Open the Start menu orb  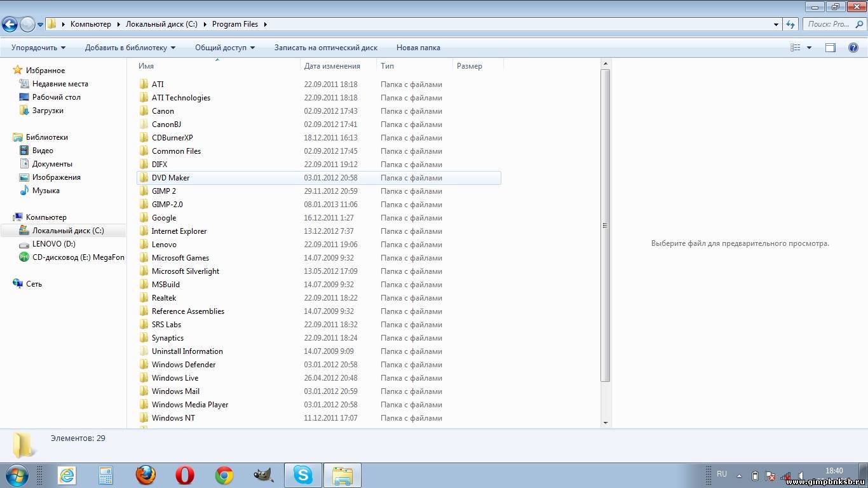point(17,475)
